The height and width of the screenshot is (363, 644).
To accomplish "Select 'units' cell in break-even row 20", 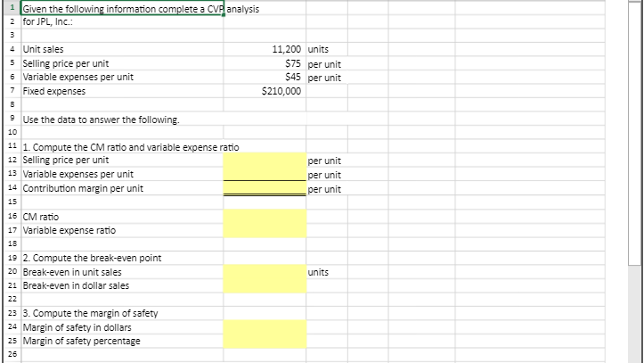I will click(327, 272).
